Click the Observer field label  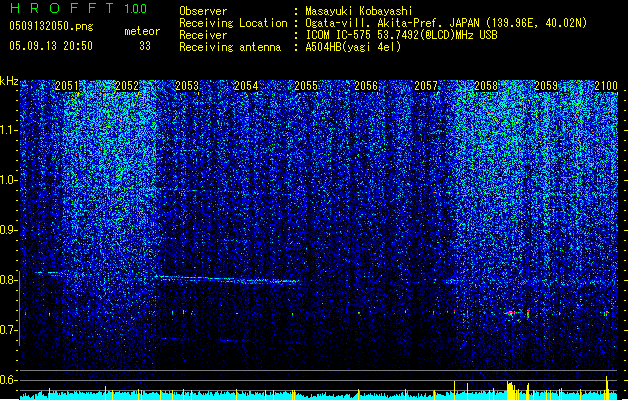coord(203,11)
